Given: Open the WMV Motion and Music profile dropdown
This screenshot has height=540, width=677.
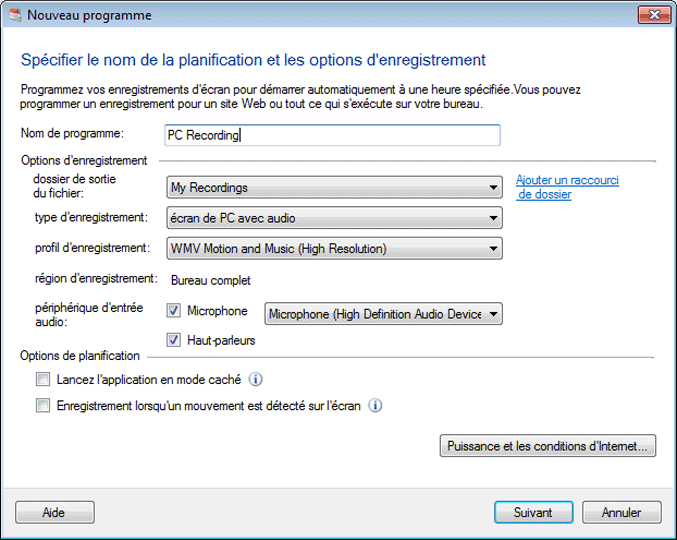Looking at the screenshot, I should (x=334, y=248).
